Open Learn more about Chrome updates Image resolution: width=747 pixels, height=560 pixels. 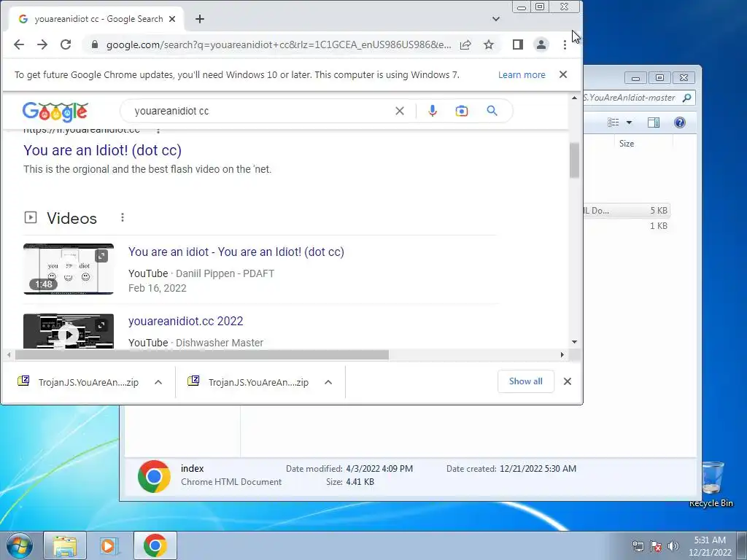(522, 75)
